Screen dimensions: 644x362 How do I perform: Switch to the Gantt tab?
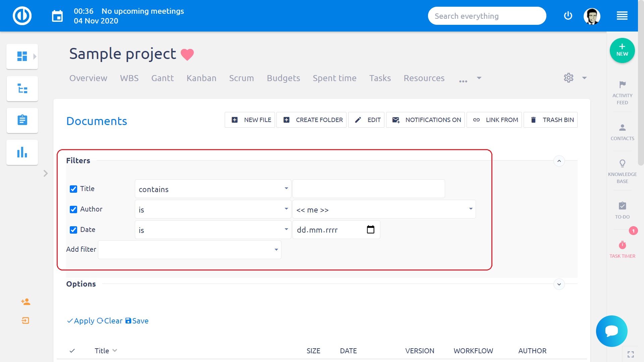point(162,78)
